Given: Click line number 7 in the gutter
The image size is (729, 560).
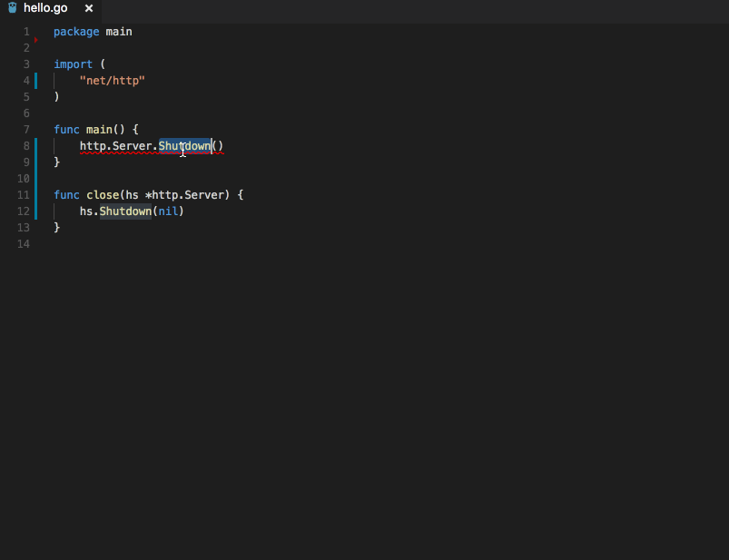Looking at the screenshot, I should [x=25, y=129].
